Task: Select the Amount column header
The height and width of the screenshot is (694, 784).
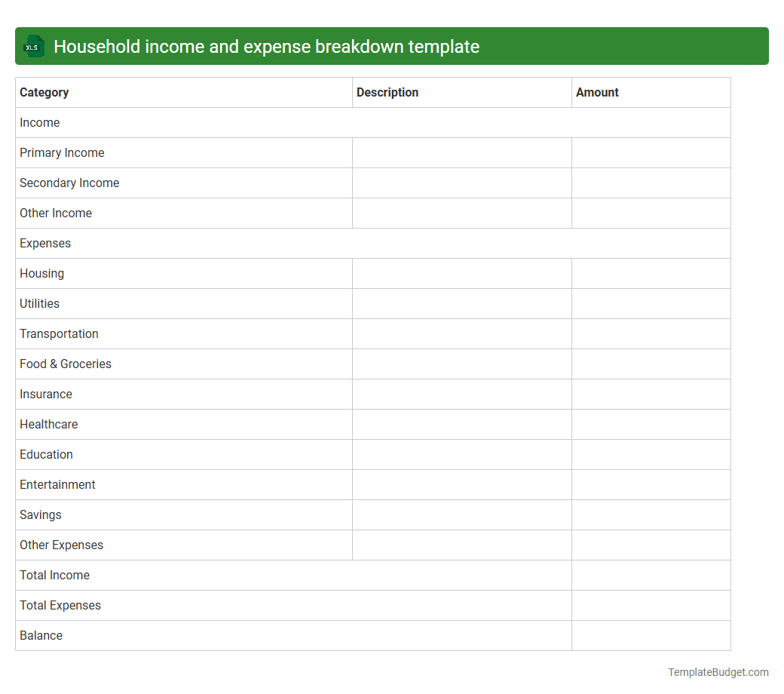Action: [597, 92]
